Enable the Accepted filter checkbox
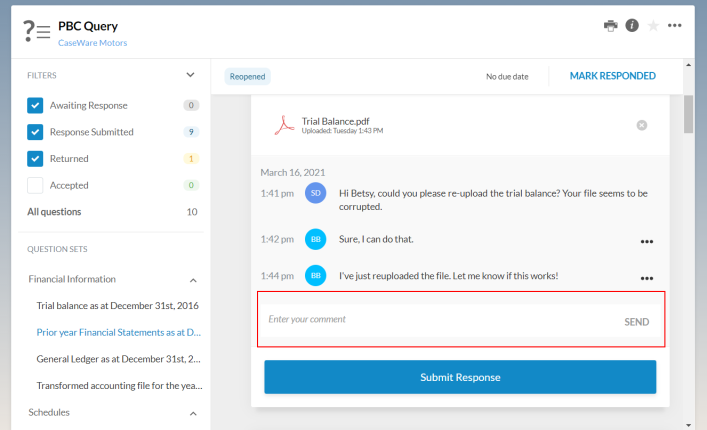This screenshot has height=430, width=707. point(35,185)
